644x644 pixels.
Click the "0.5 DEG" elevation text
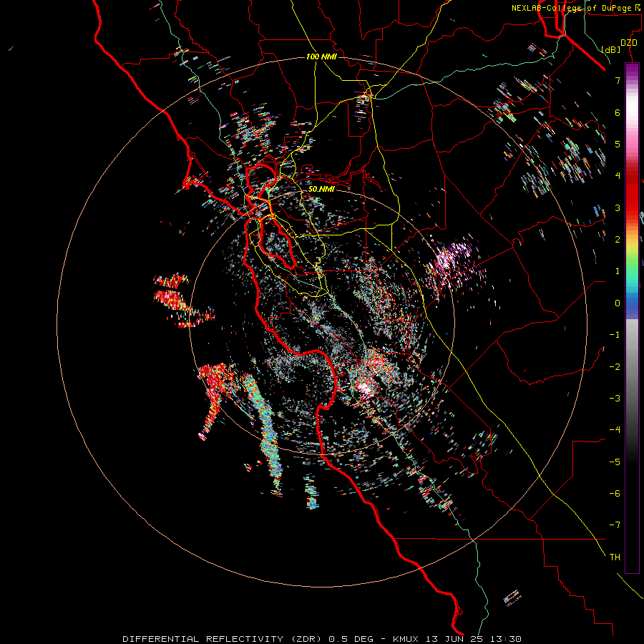[351, 639]
